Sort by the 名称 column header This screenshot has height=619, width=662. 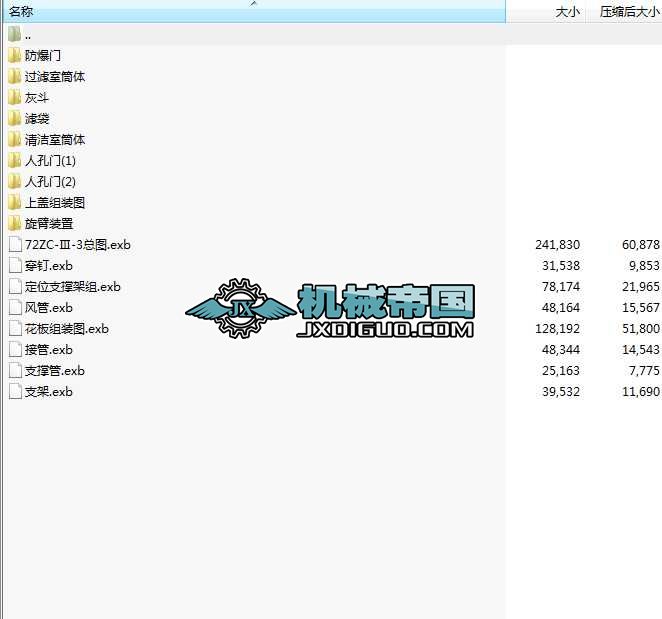coord(253,11)
